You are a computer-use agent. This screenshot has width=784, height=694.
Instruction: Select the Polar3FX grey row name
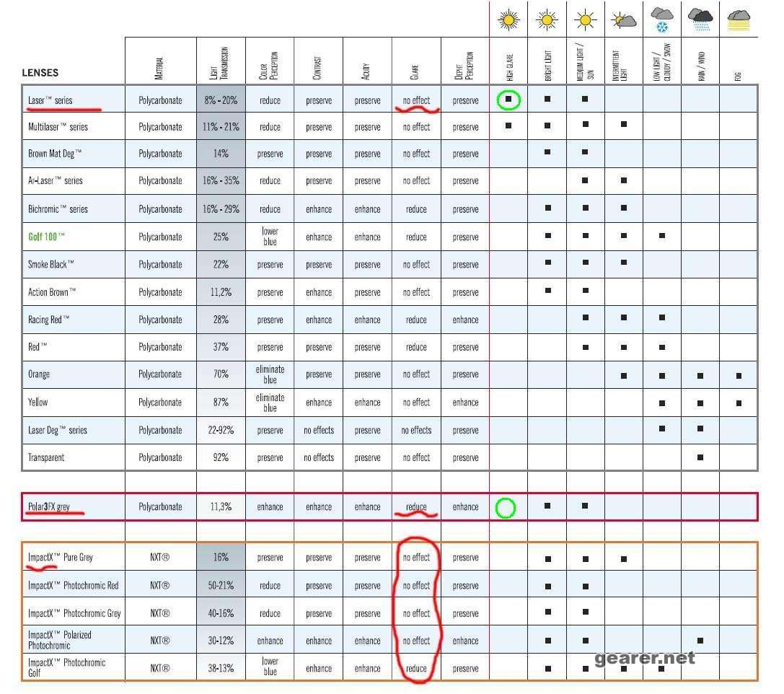(49, 506)
